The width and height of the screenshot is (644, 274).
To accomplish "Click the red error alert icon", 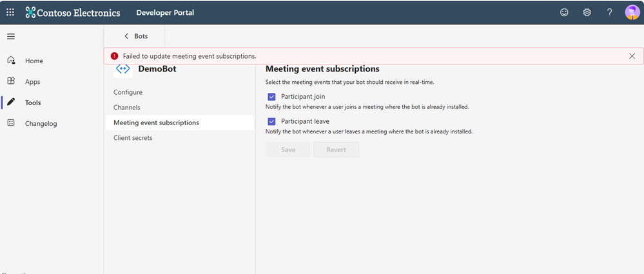I will click(x=114, y=56).
